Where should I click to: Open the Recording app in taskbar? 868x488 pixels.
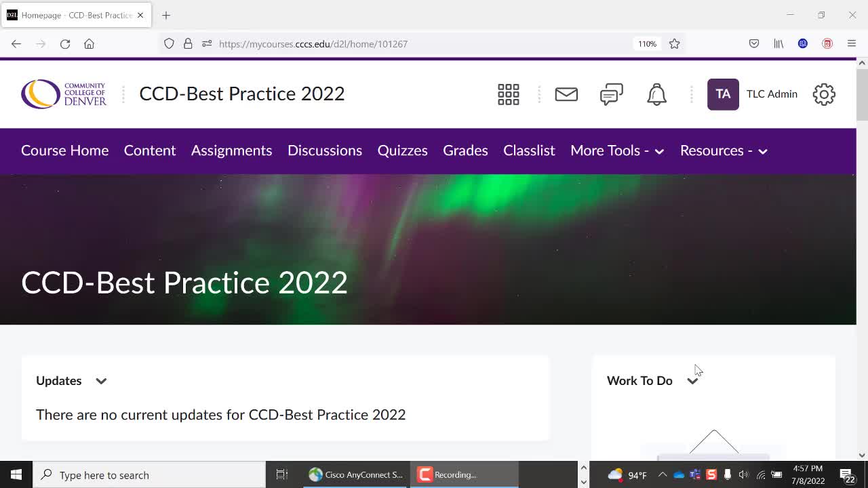pyautogui.click(x=465, y=475)
